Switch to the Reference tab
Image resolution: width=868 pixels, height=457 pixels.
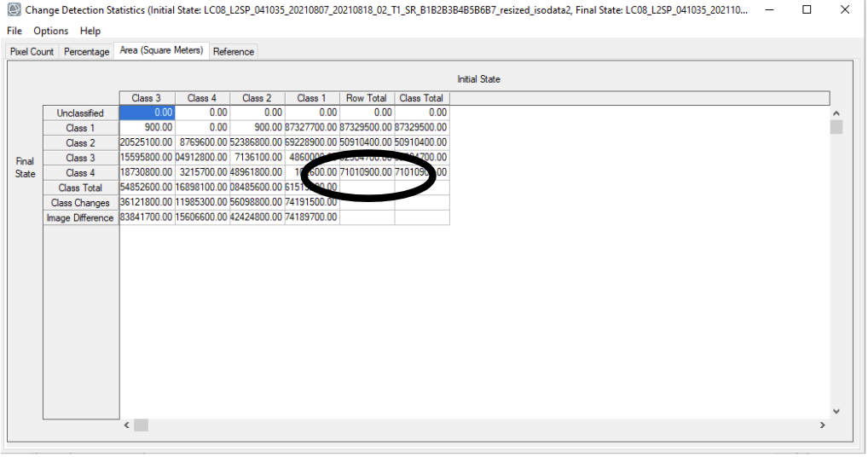coord(234,52)
